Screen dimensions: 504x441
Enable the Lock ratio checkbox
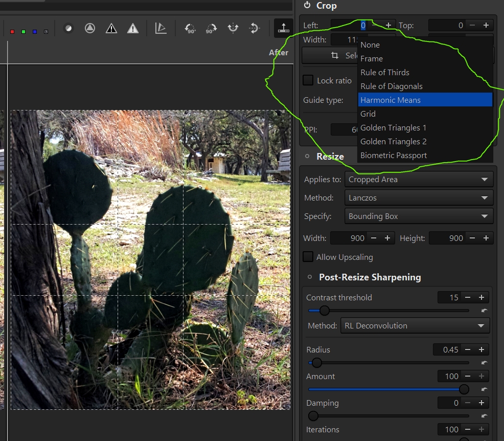(308, 80)
